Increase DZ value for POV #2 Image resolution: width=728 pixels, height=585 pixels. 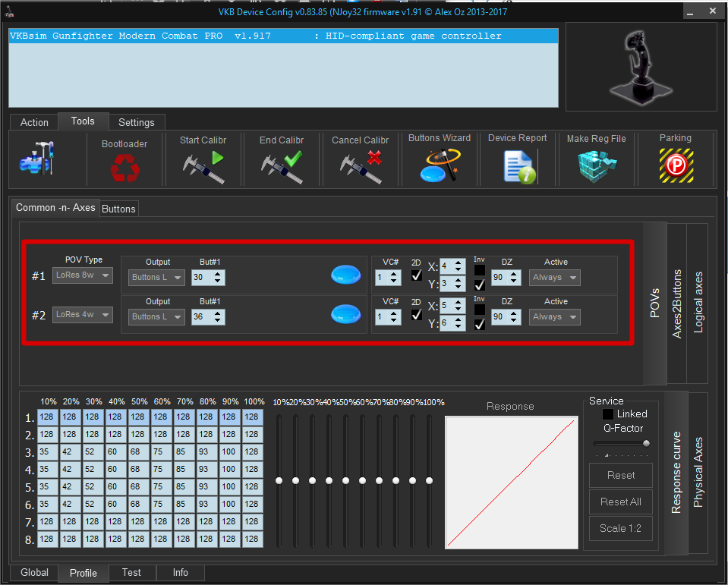click(513, 313)
